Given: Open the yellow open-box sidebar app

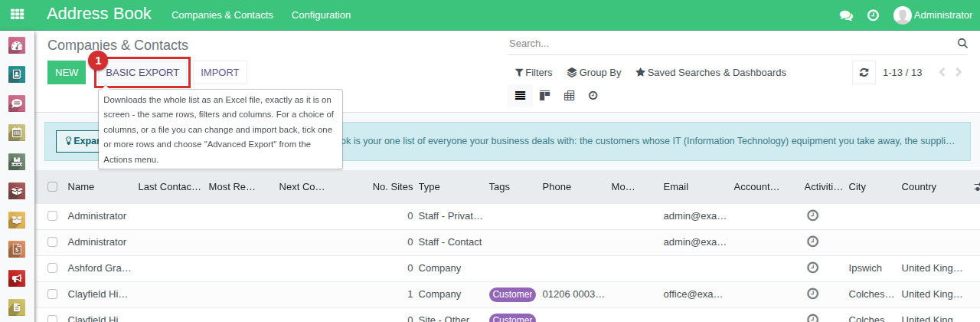Looking at the screenshot, I should pyautogui.click(x=17, y=219).
